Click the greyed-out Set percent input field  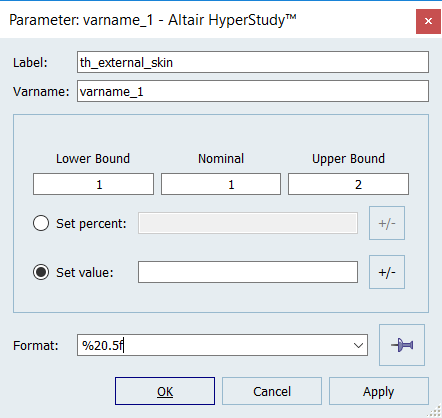coord(248,223)
